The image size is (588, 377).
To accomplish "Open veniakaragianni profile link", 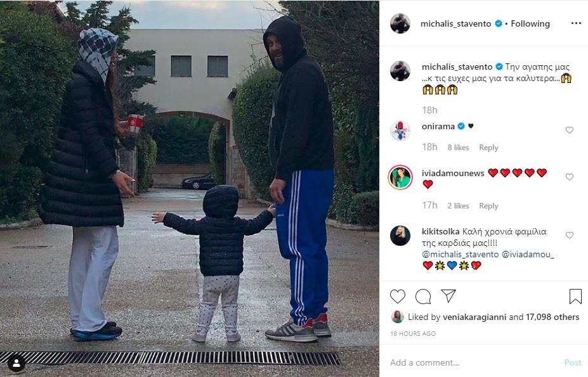I will (474, 317).
